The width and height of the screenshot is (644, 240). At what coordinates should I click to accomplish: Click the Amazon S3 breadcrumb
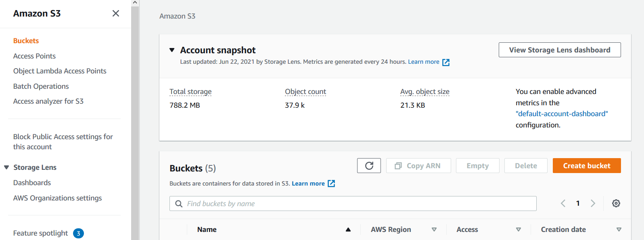177,16
